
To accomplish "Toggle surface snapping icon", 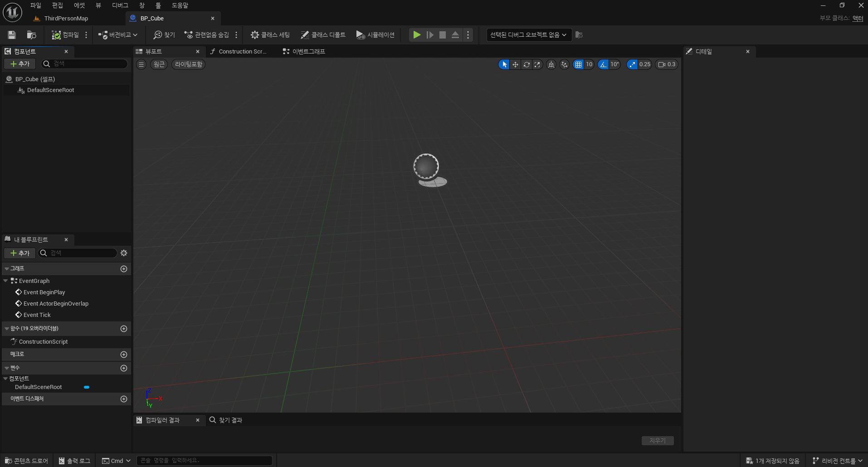I will click(564, 64).
